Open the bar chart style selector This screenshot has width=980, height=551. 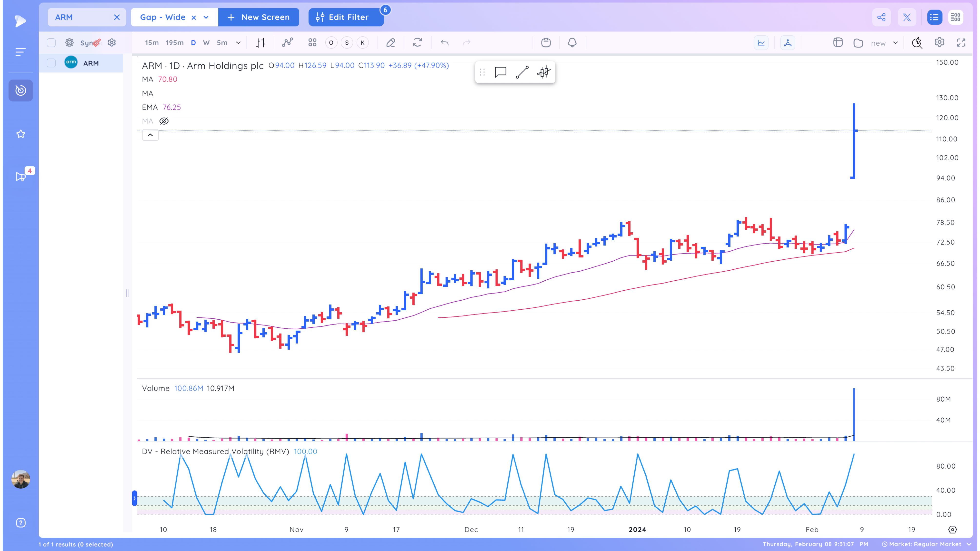(x=260, y=43)
